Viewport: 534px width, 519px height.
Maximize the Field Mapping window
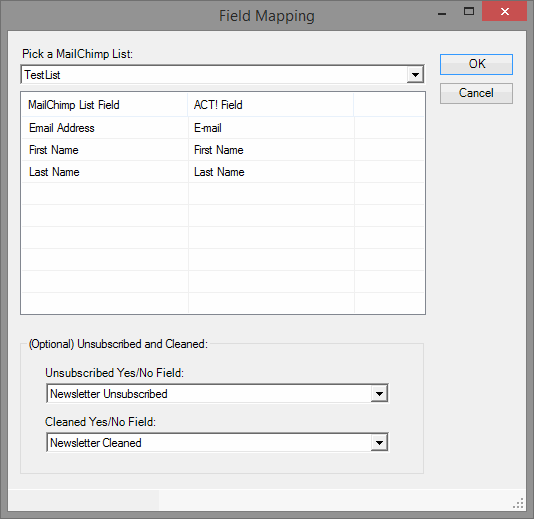(469, 12)
